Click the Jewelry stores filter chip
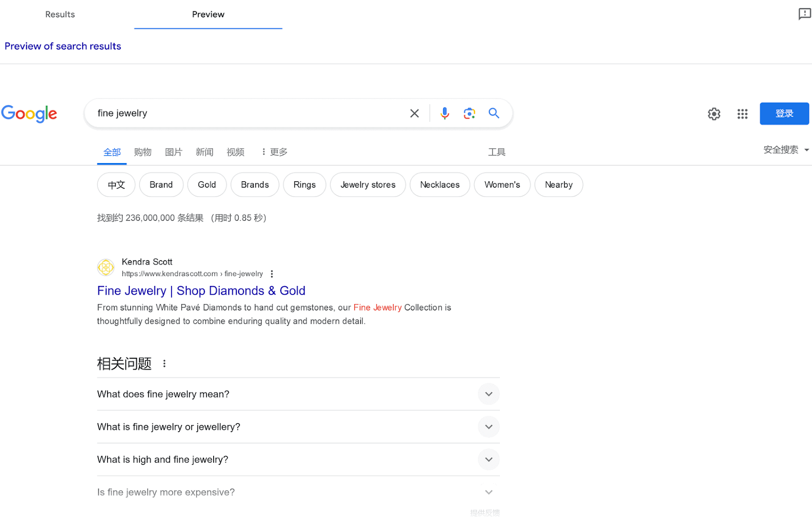 [367, 185]
